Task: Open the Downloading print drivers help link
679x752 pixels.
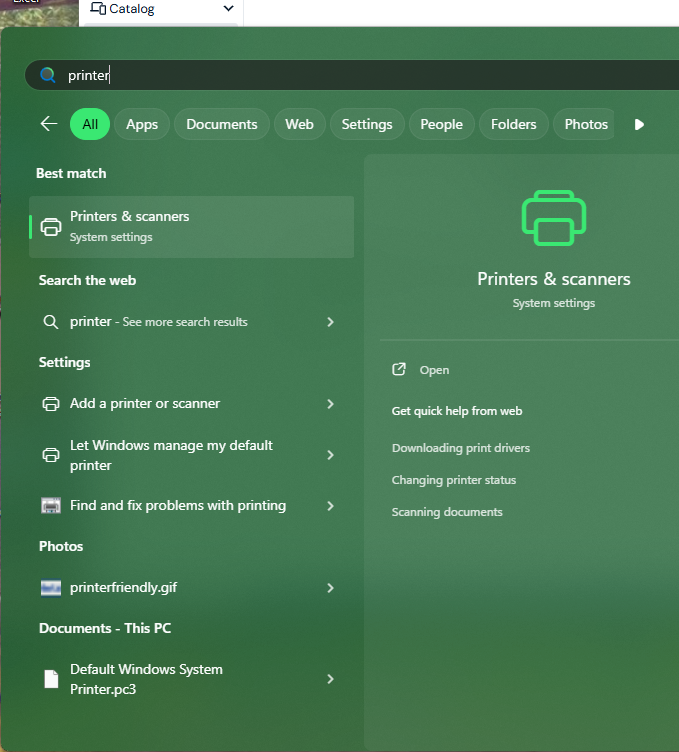Action: click(461, 448)
